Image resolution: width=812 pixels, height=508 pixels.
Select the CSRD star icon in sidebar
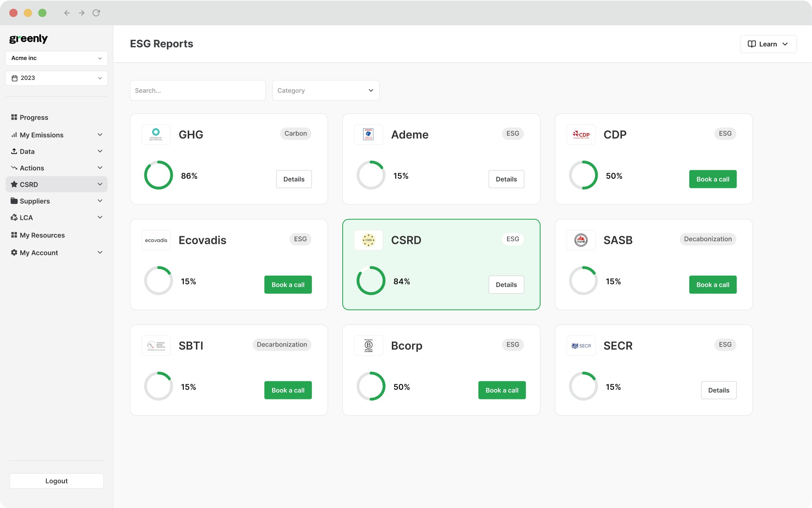tap(14, 184)
